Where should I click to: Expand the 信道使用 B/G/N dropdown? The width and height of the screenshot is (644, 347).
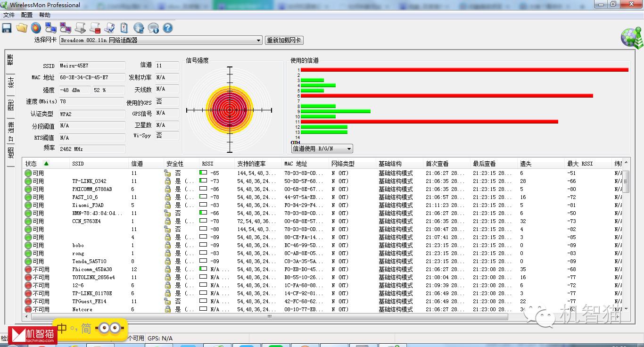pyautogui.click(x=322, y=149)
